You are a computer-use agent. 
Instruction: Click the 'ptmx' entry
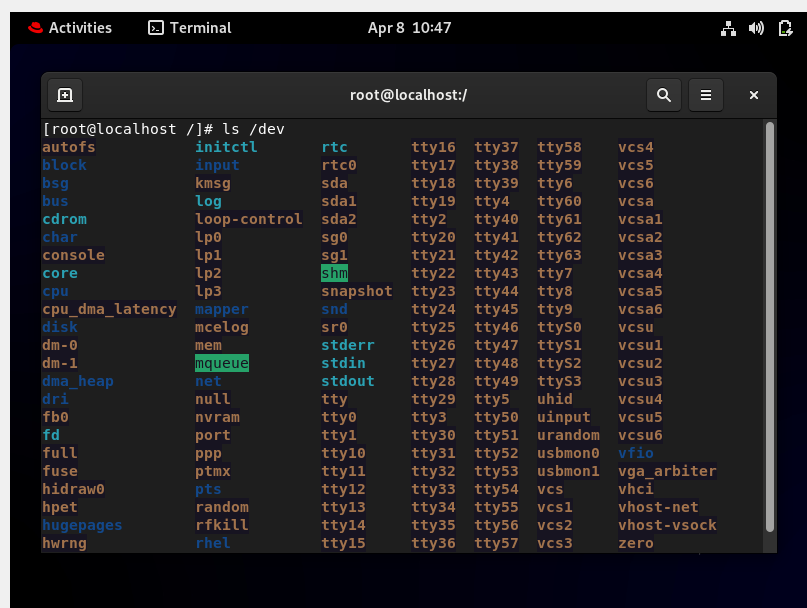pyautogui.click(x=213, y=472)
